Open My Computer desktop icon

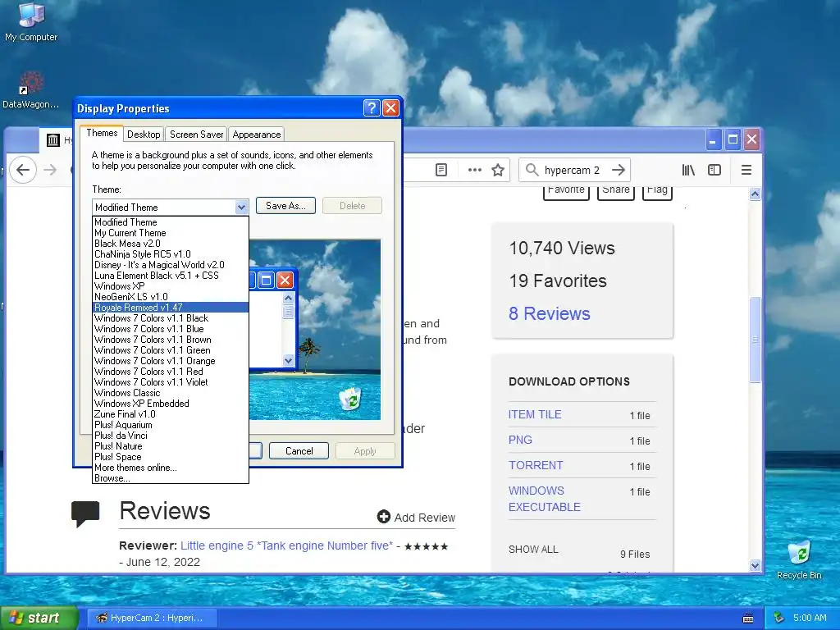point(31,22)
